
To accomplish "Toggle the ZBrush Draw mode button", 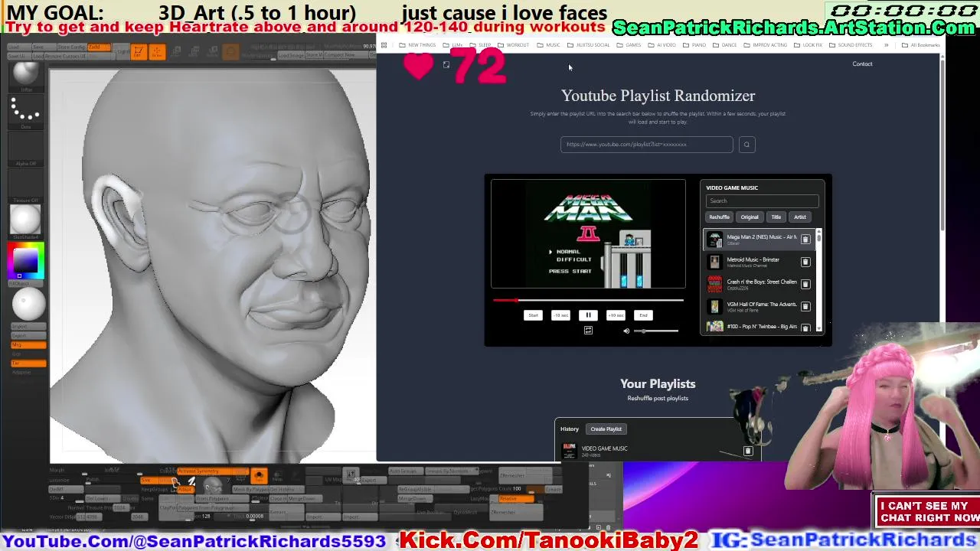I will pyautogui.click(x=156, y=52).
